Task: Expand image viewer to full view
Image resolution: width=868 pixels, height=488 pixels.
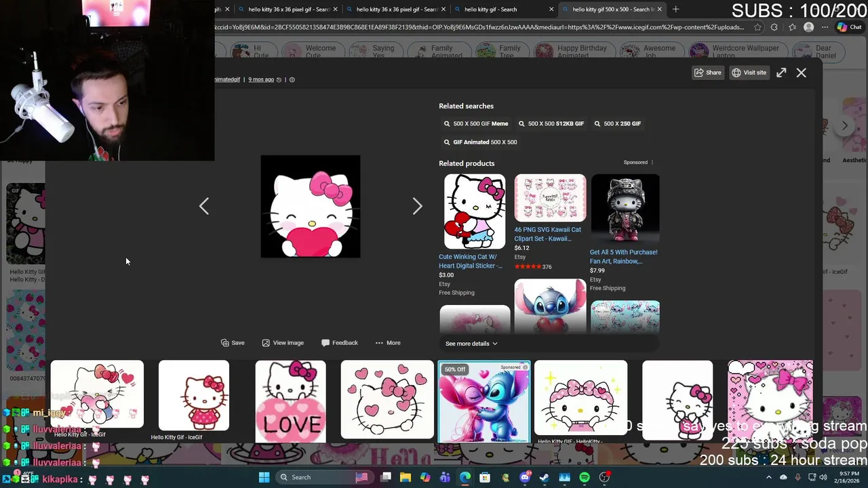Action: pos(781,73)
